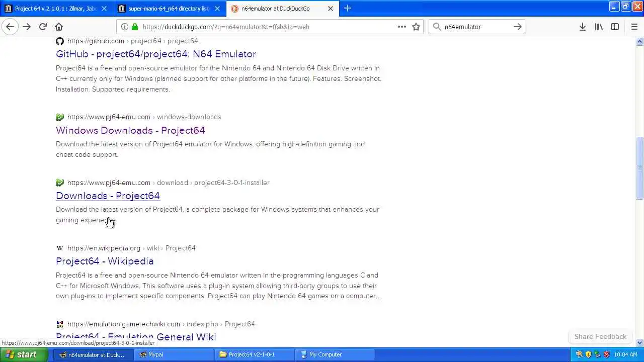Toggle the sidebar view

coord(615,27)
